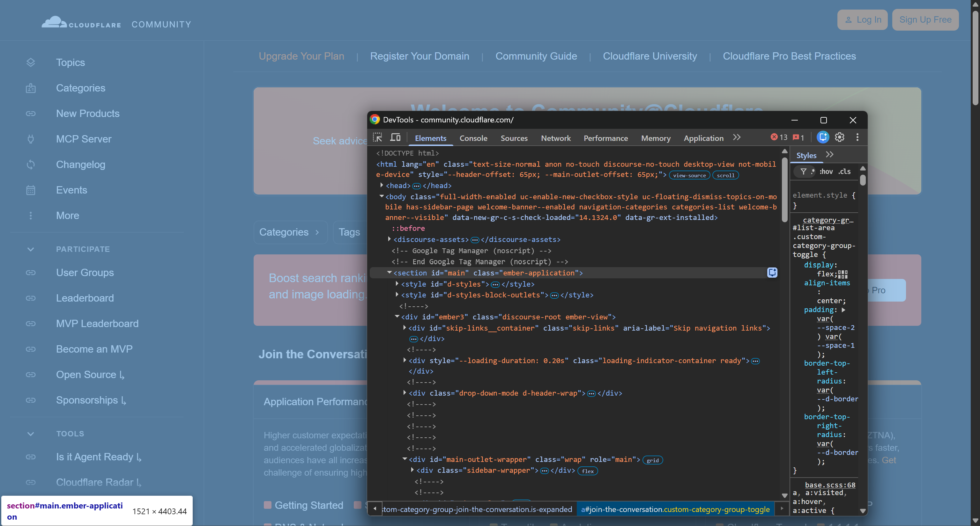980x526 pixels.
Task: Click the Sign Up Free button
Action: point(925,20)
